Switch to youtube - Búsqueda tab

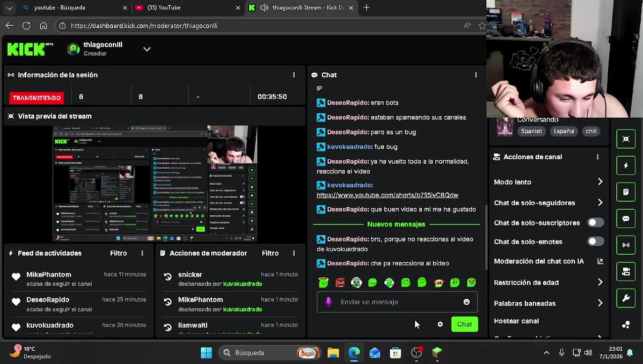pyautogui.click(x=75, y=8)
